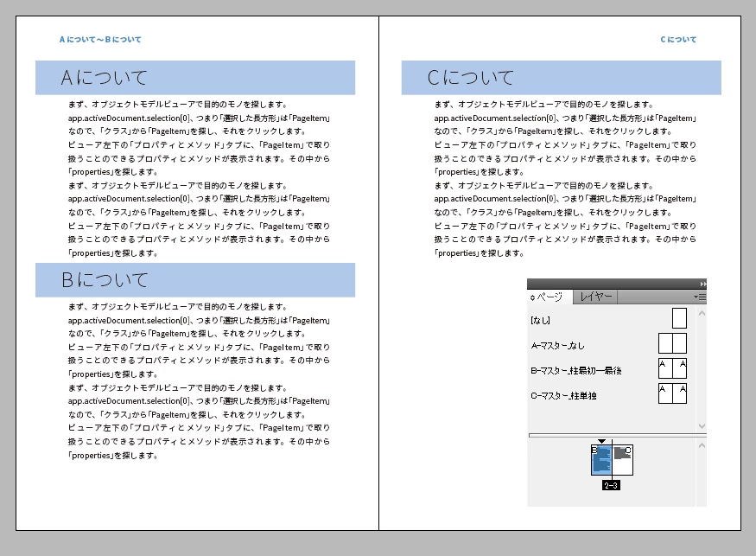This screenshot has width=756, height=556.
Task: Click the C-マスター spread thumbnail
Action: pyautogui.click(x=672, y=393)
